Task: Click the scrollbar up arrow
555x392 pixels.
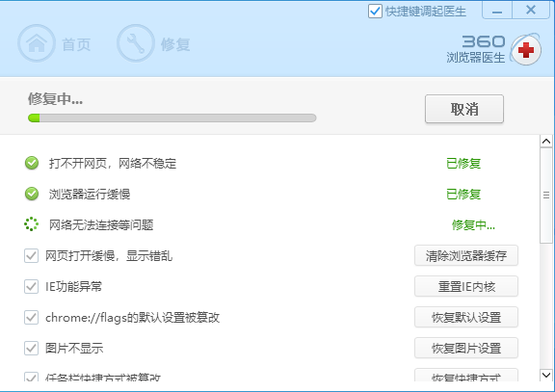Action: 546,142
